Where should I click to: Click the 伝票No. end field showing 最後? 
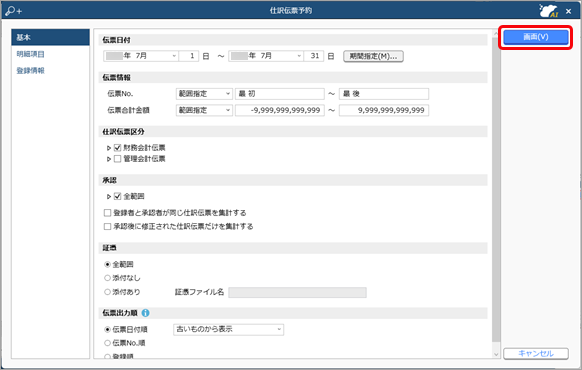pyautogui.click(x=384, y=94)
